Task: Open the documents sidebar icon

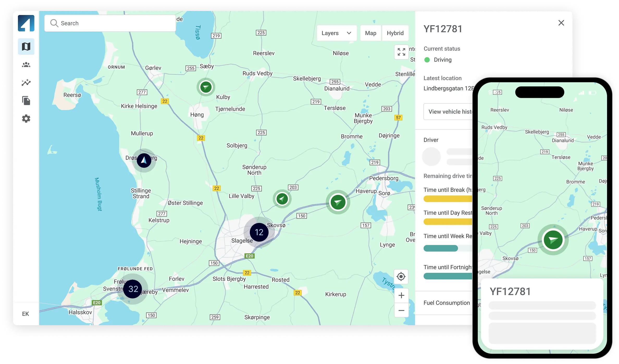Action: tap(26, 100)
